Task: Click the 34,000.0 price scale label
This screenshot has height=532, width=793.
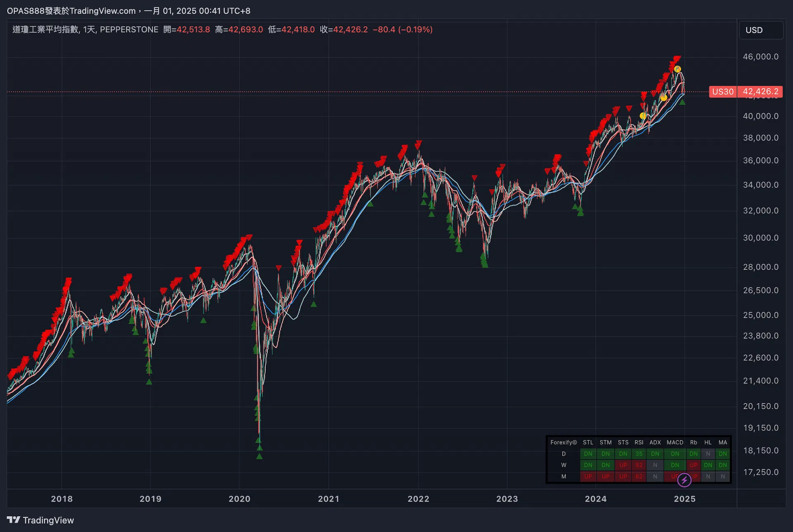Action: tap(761, 185)
